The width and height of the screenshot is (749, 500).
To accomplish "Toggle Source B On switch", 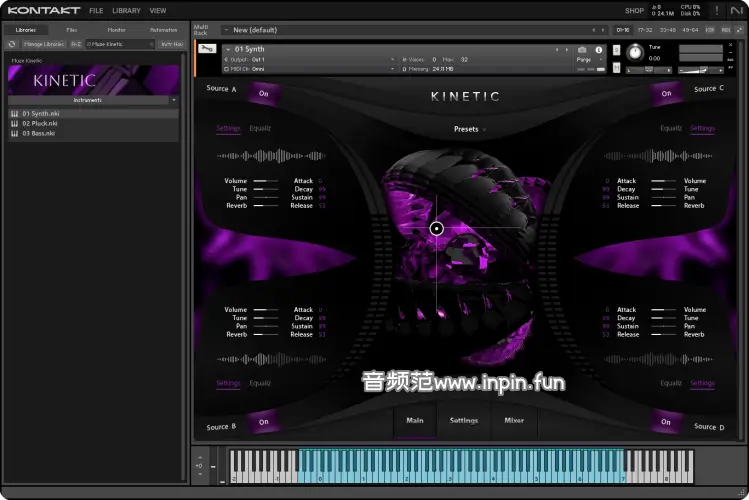I will pyautogui.click(x=264, y=422).
